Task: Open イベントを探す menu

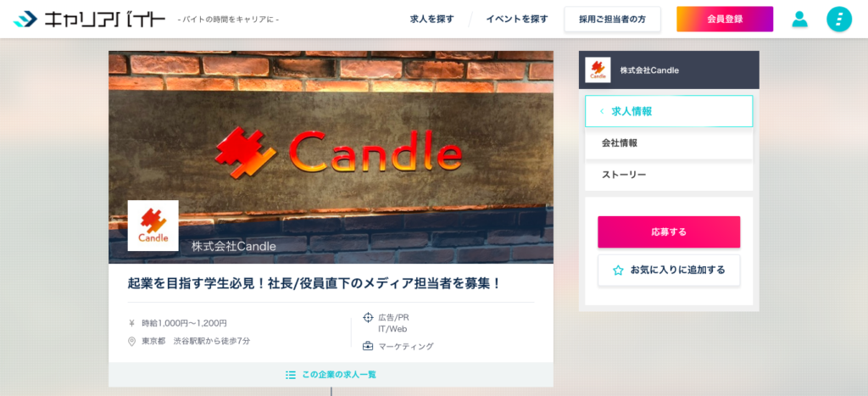Action: pos(517,20)
